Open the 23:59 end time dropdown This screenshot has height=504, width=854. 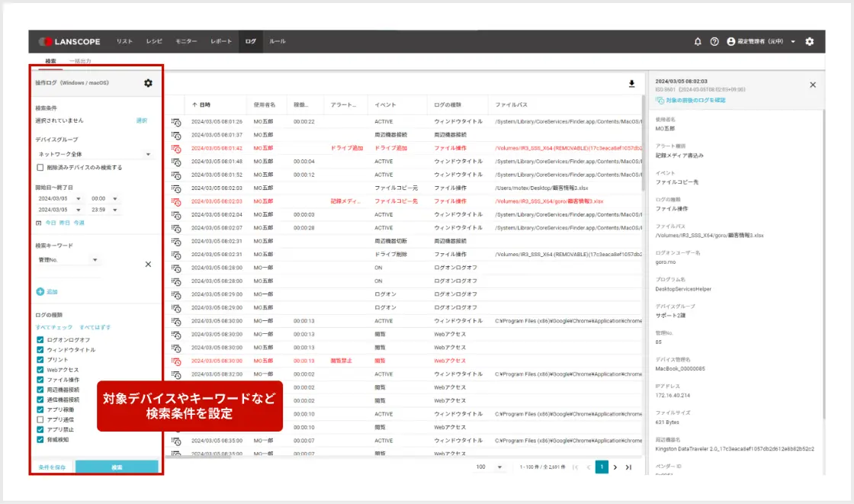pos(104,210)
